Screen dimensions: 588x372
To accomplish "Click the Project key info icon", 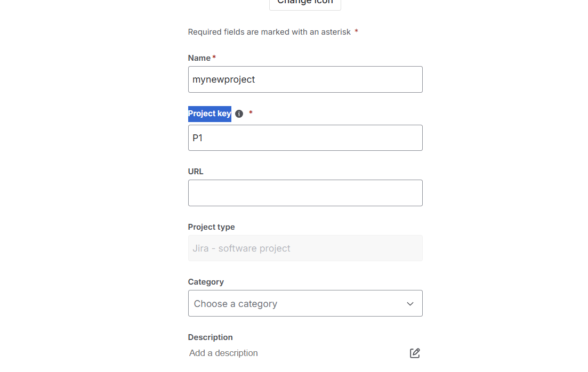I will point(239,114).
